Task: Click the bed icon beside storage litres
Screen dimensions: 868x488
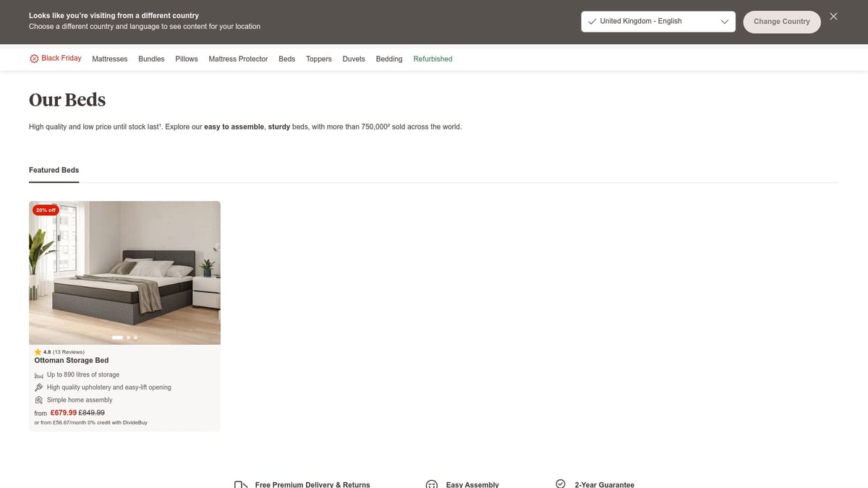Action: pyautogui.click(x=39, y=375)
